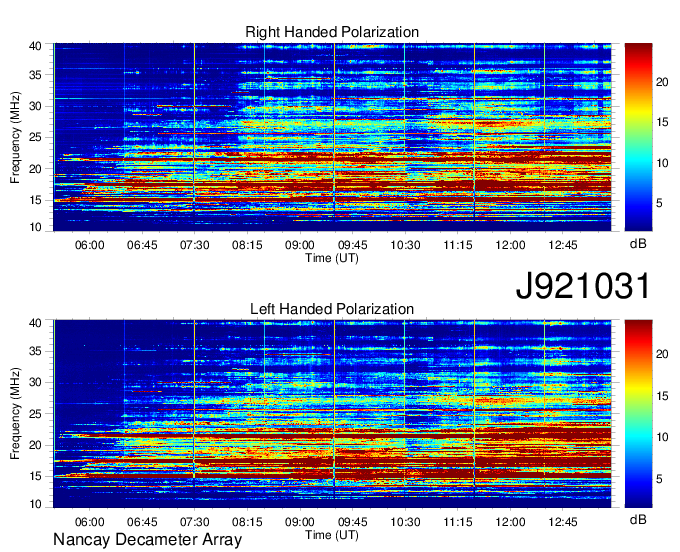The height and width of the screenshot is (552, 680).
Task: Click the 5 dB label on lower colorbar
Action: click(x=659, y=479)
